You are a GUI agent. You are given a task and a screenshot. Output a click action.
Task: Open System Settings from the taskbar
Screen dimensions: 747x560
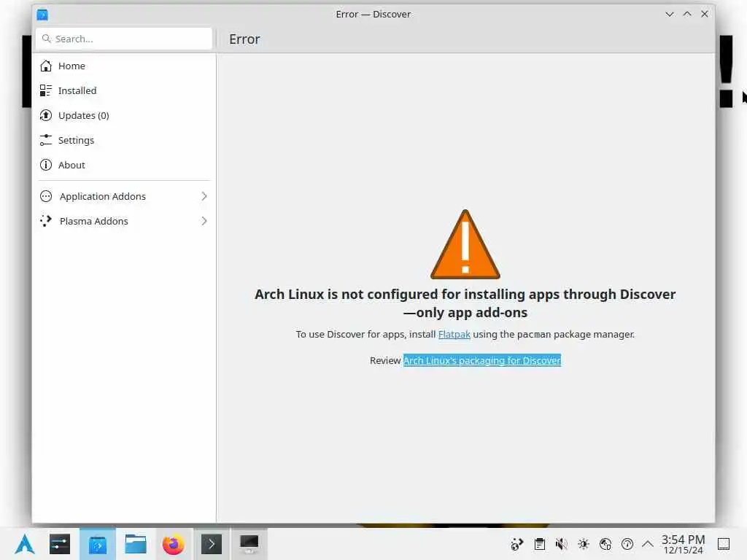coord(60,544)
